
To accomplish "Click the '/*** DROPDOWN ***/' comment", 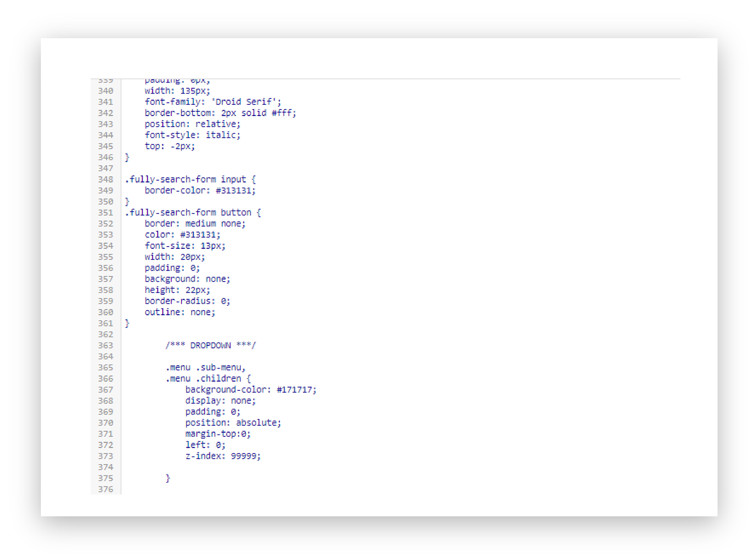I will [x=211, y=346].
